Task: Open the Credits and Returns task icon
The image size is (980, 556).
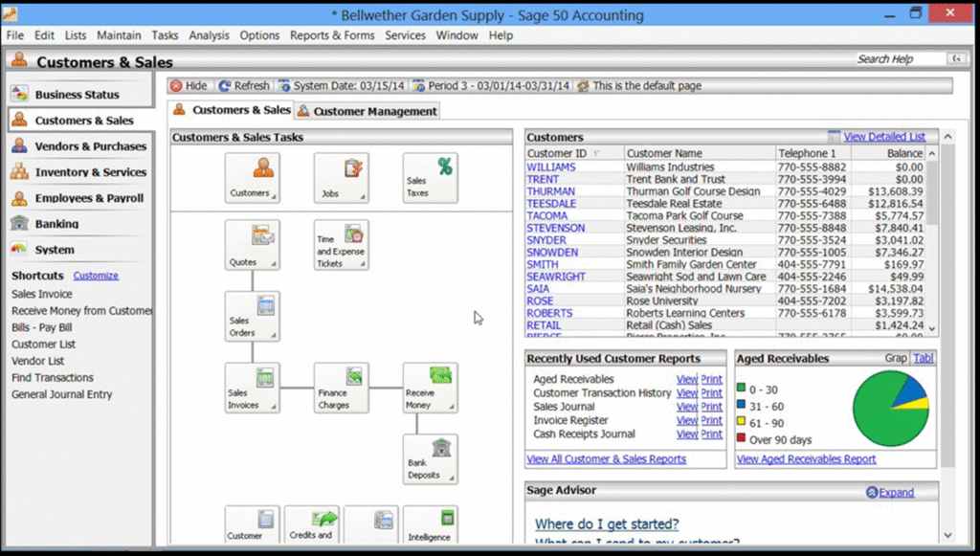Action: point(312,524)
